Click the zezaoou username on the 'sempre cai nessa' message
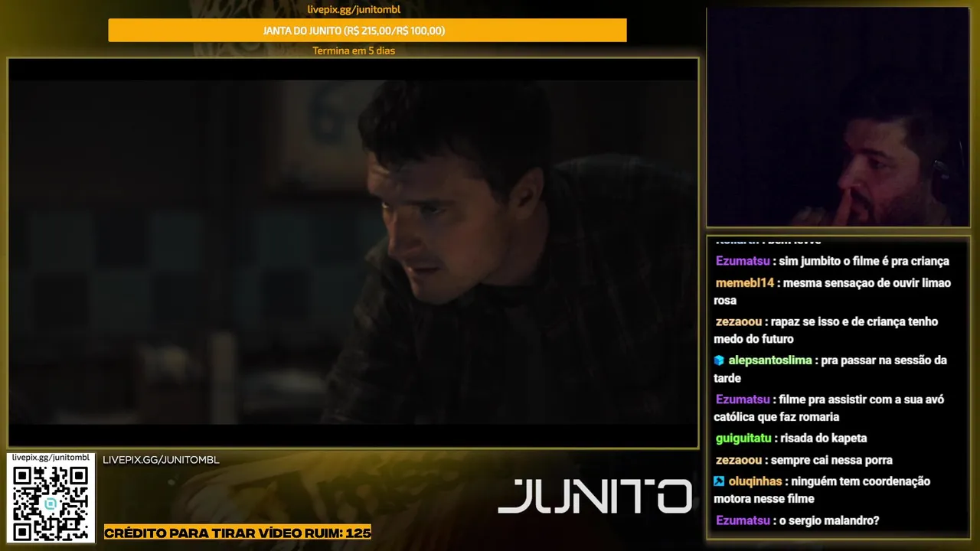The width and height of the screenshot is (980, 551). click(739, 460)
